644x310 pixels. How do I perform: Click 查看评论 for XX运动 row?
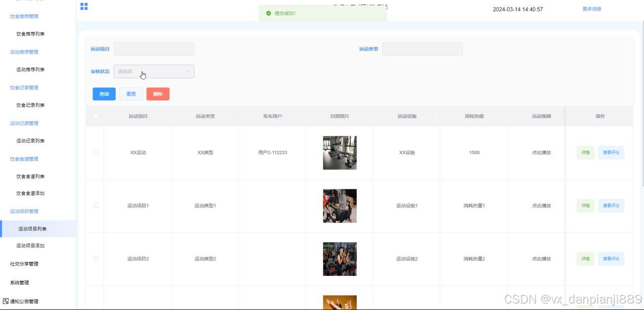(611, 152)
